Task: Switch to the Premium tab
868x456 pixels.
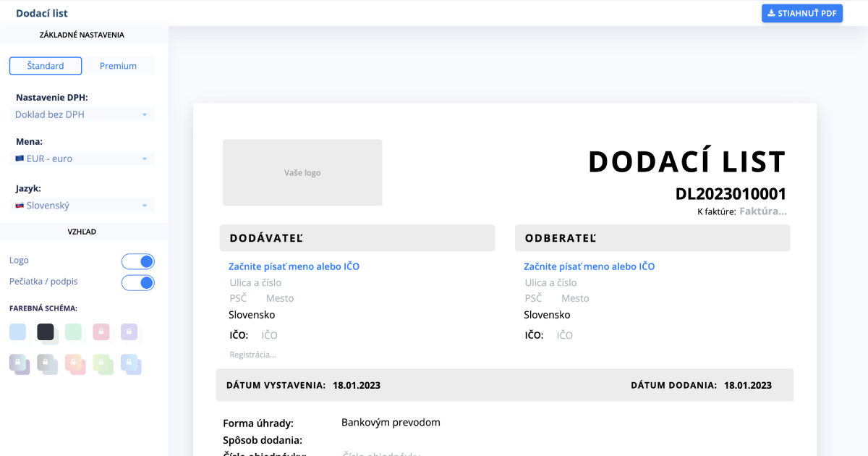Action: click(x=118, y=65)
